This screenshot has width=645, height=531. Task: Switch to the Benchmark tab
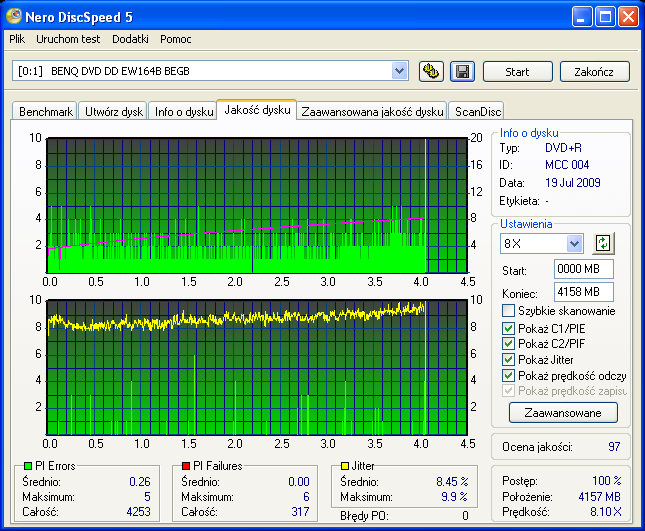[x=46, y=111]
